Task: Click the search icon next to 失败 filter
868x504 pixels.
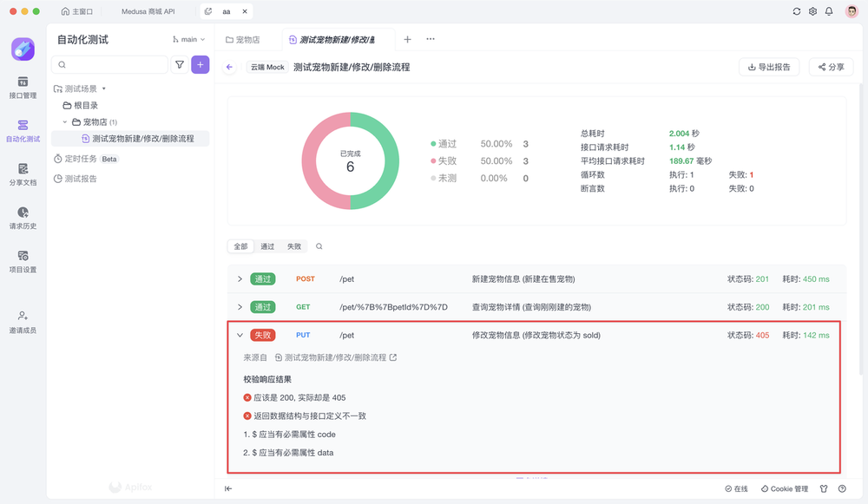Action: point(319,246)
